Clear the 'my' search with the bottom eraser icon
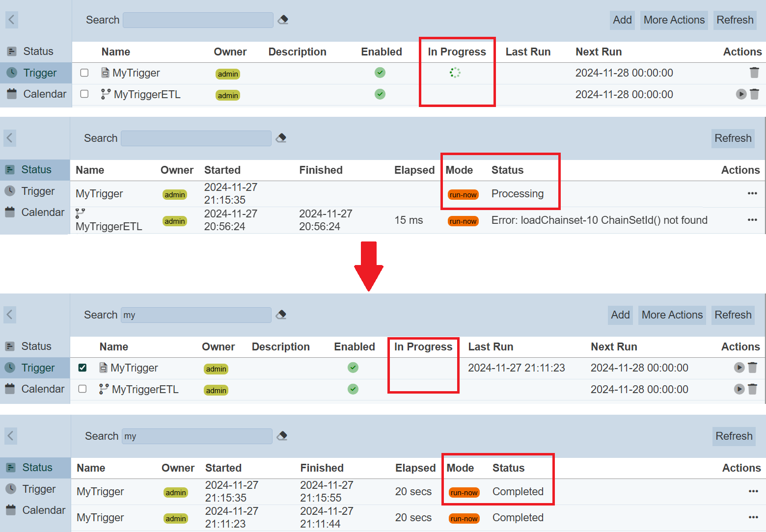 (282, 436)
